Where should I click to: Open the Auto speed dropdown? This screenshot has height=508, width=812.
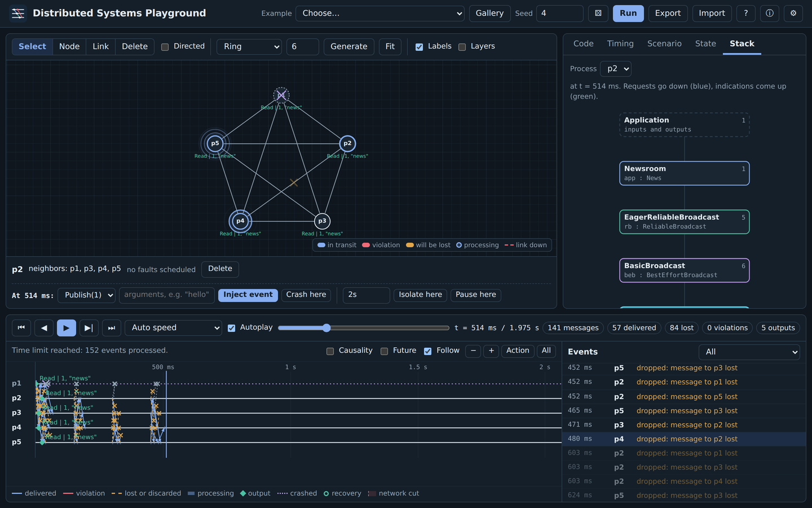tap(173, 327)
